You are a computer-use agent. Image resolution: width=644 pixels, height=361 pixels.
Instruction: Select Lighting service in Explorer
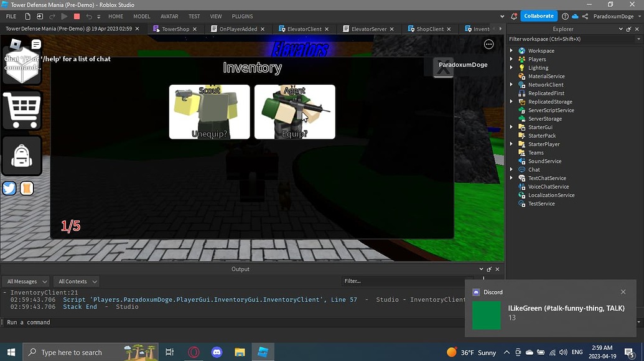click(538, 68)
